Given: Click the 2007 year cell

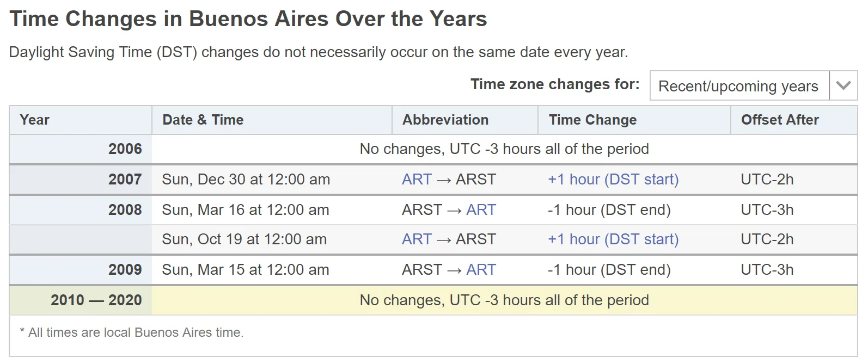Looking at the screenshot, I should [x=81, y=180].
